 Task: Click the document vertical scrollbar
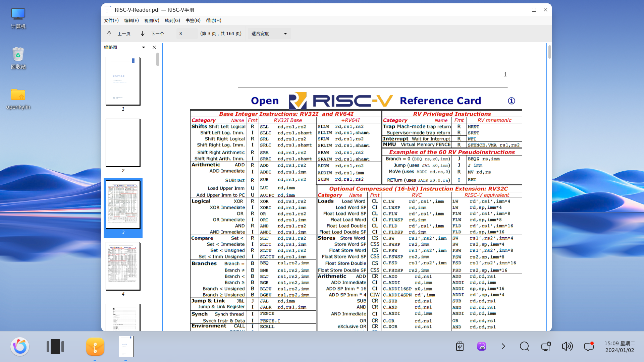tap(549, 51)
